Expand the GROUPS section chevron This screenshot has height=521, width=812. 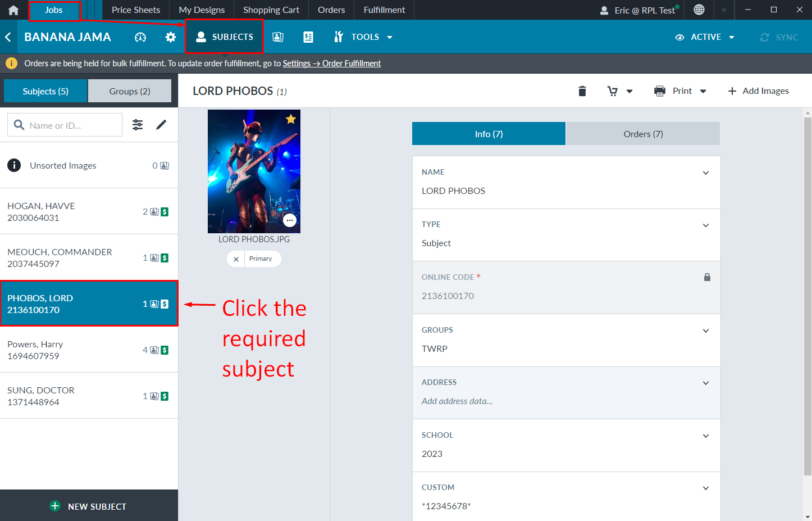click(705, 330)
